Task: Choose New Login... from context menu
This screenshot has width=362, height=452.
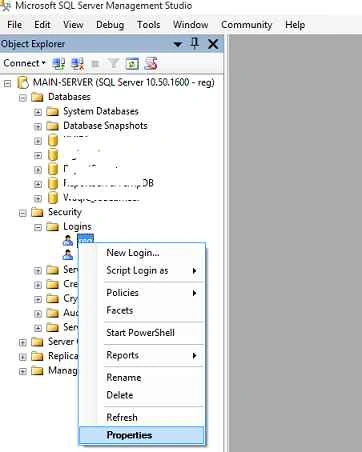Action: tap(141, 253)
